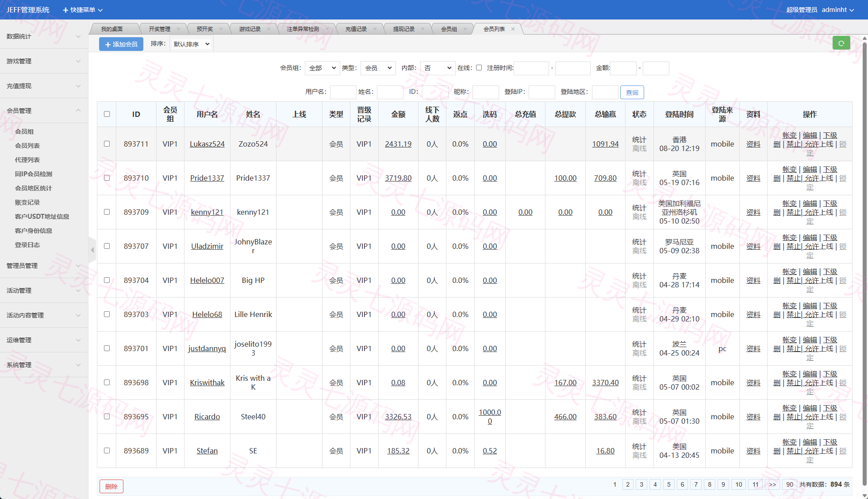Switch to the 充值记录 tab
The image size is (868, 499).
pyautogui.click(x=356, y=29)
